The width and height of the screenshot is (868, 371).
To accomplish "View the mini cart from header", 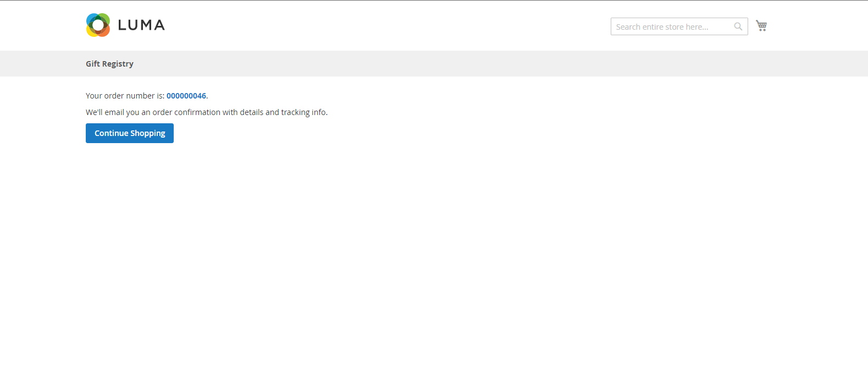I will (761, 26).
